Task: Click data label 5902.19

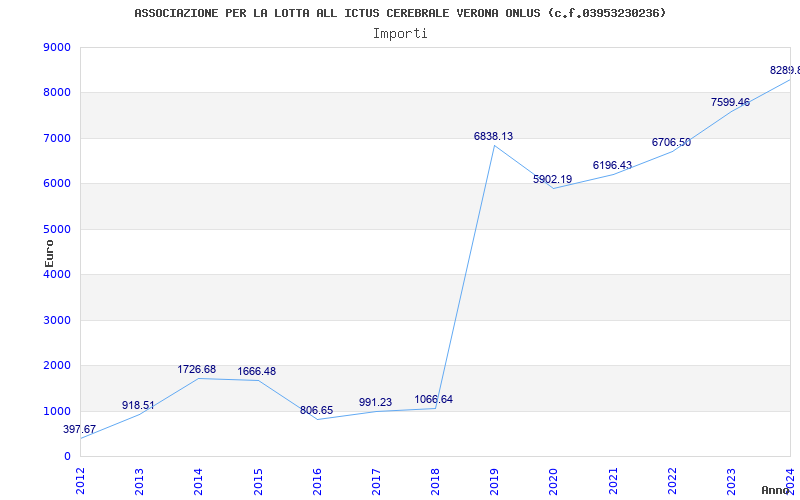Action: (x=553, y=180)
